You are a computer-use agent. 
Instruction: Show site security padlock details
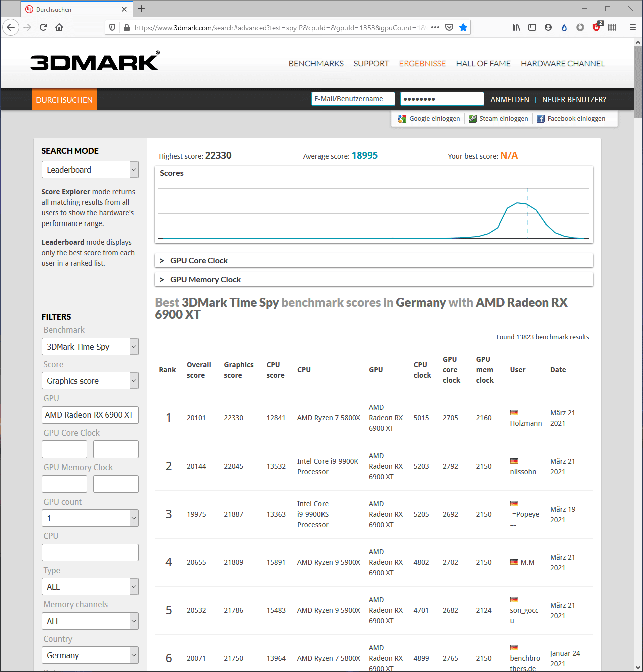126,27
